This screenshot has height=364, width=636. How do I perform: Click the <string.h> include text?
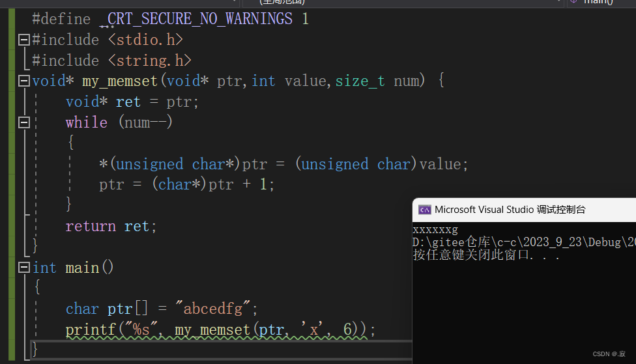(x=150, y=61)
